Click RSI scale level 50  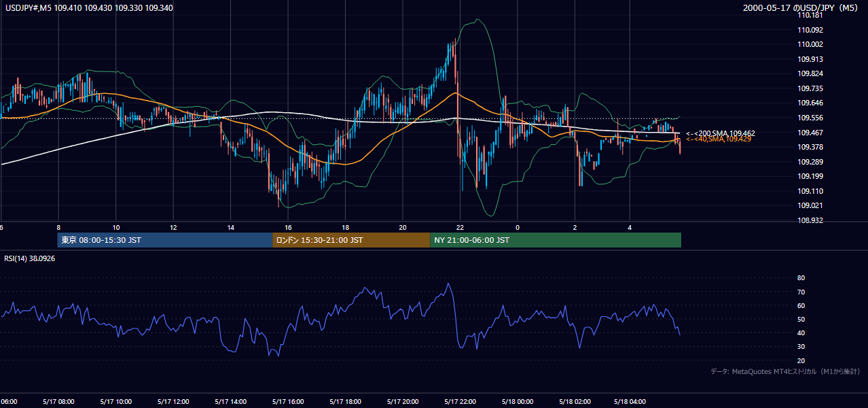click(801, 319)
